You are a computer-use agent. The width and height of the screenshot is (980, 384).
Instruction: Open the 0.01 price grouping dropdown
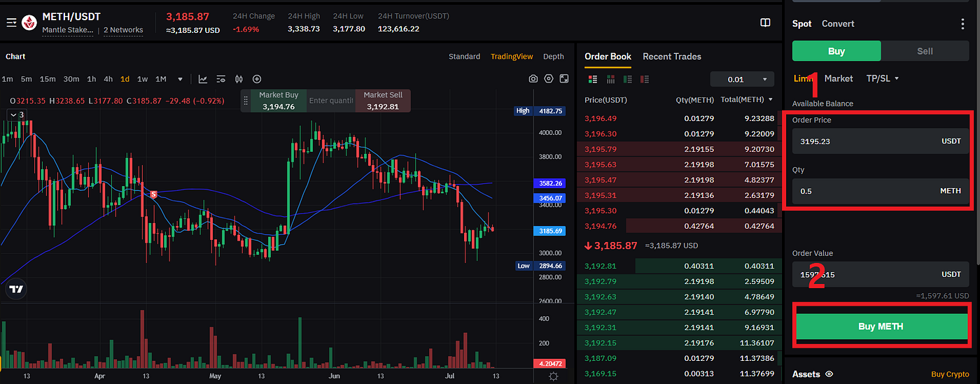(x=742, y=79)
